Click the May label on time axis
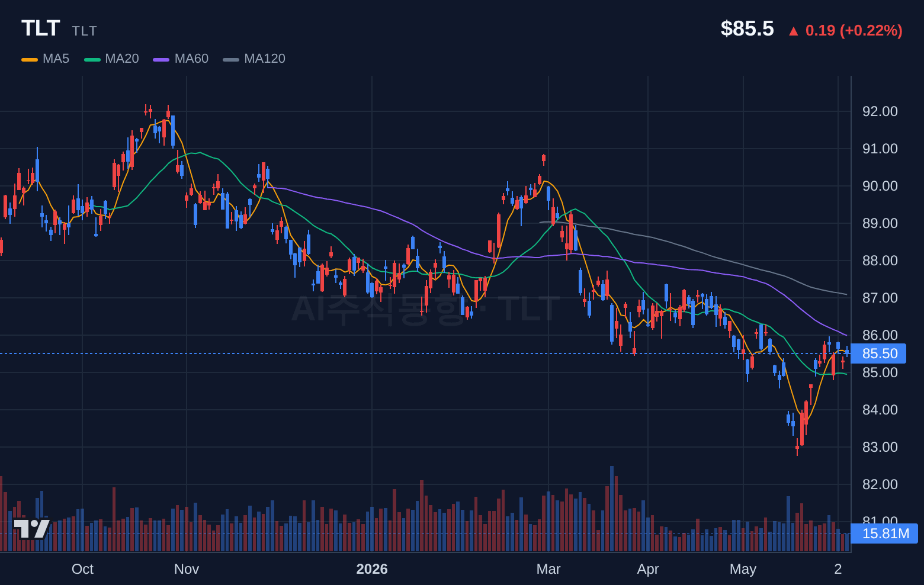Viewport: 924px width, 585px height. pos(743,569)
